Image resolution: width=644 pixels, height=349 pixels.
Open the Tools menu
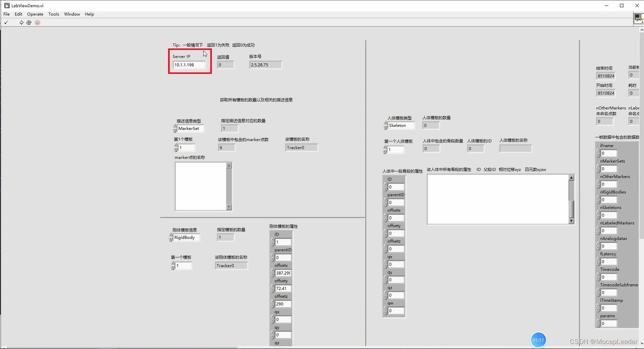(53, 14)
